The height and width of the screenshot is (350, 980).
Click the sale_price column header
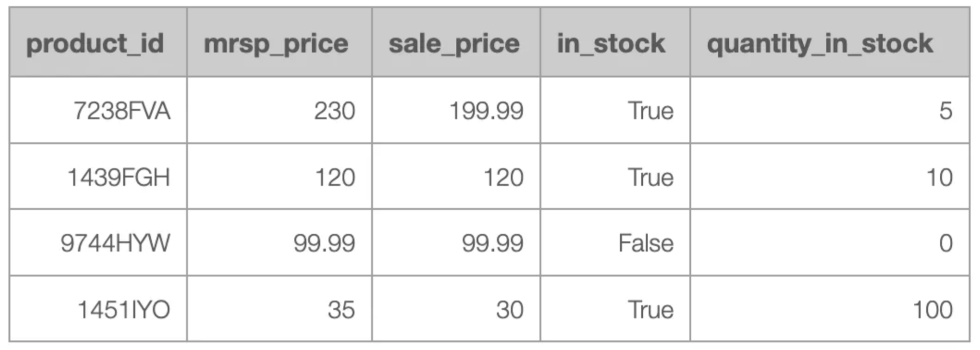coord(454,44)
